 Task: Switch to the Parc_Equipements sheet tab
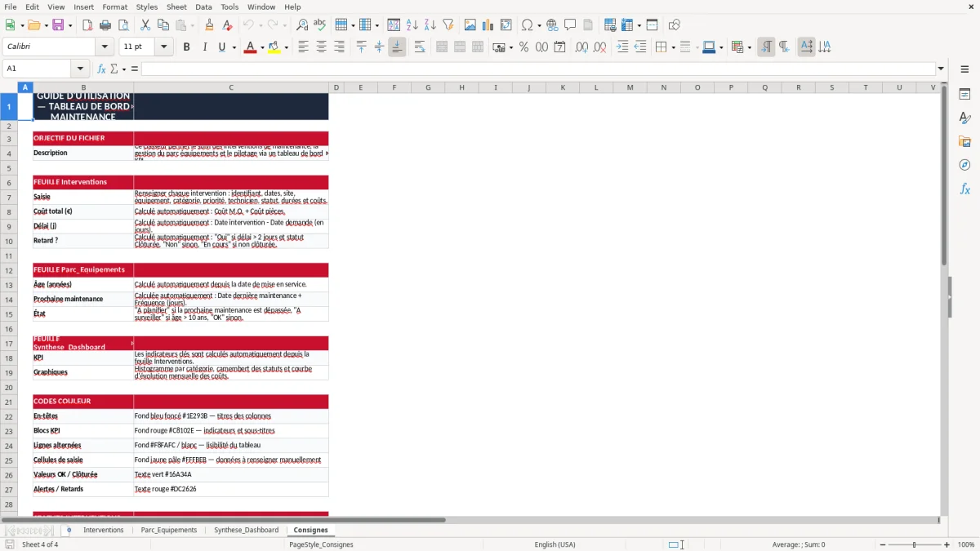168,530
